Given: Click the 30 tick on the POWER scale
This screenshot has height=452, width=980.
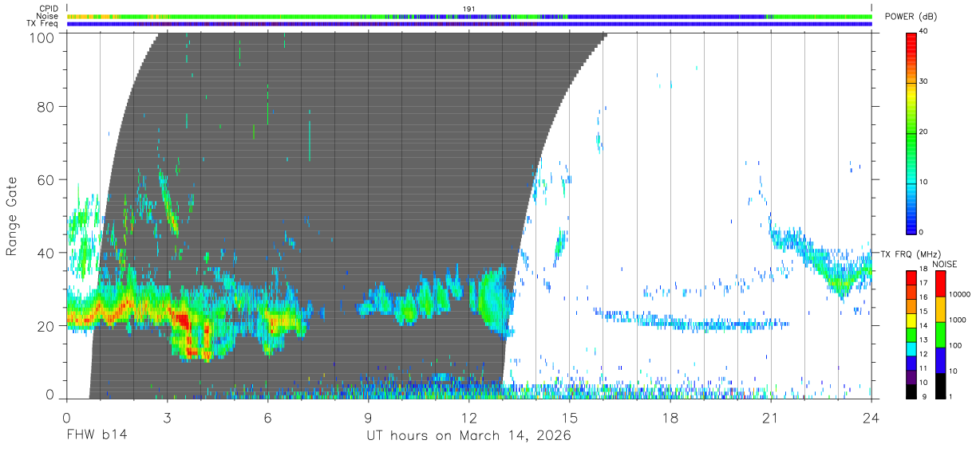Looking at the screenshot, I should pos(924,81).
